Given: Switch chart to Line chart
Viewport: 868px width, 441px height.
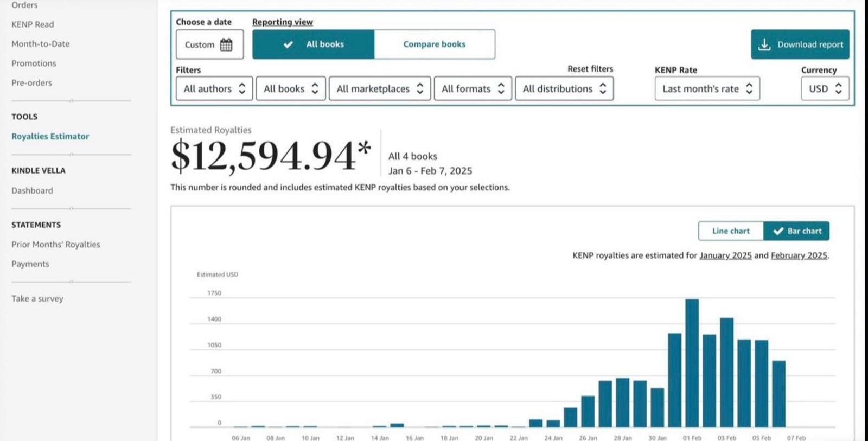Looking at the screenshot, I should (730, 231).
